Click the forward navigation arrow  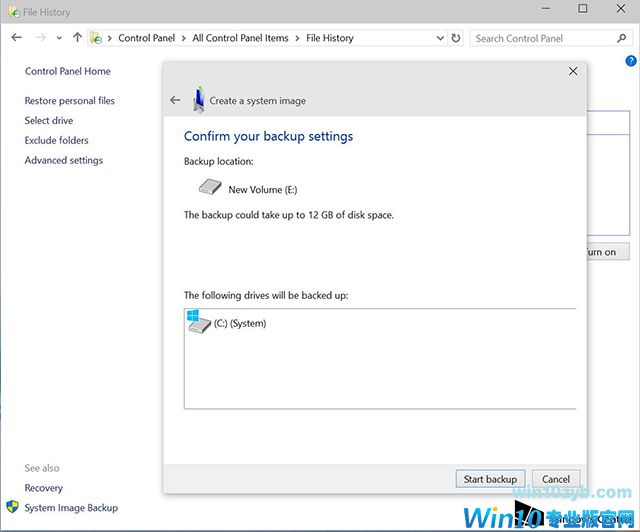41,38
